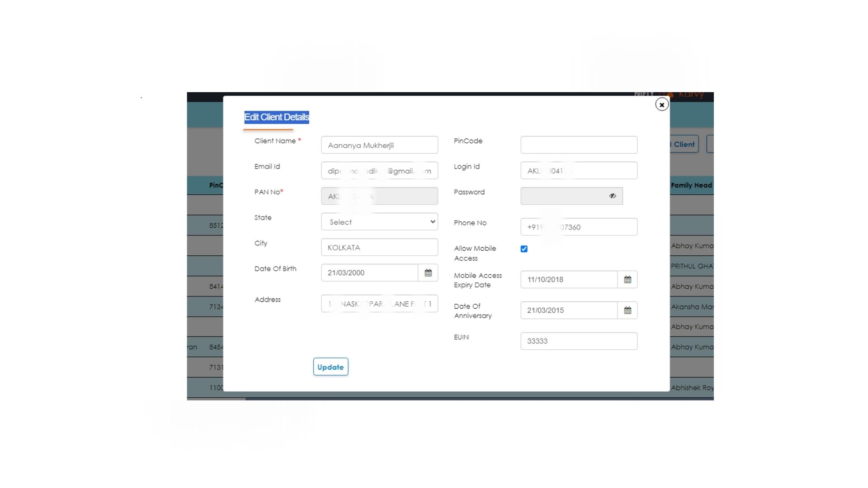Click Akansha family head cell
This screenshot has width=868, height=488.
pos(692,307)
